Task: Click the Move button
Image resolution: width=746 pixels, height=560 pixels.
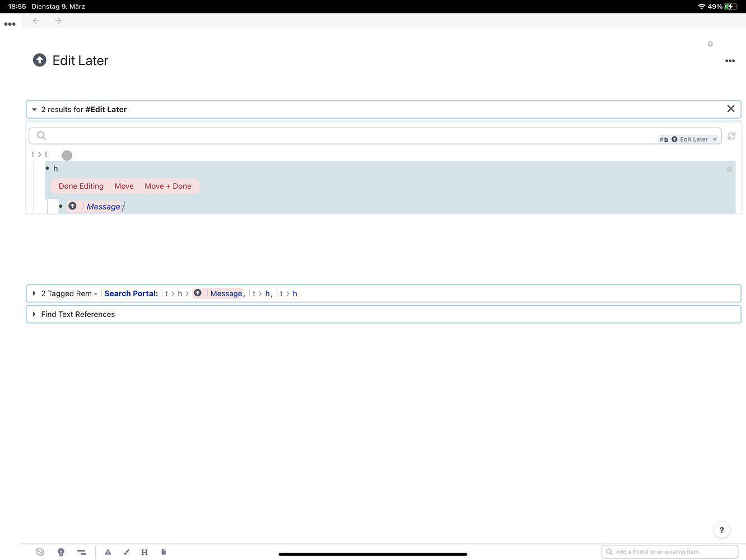Action: click(124, 186)
